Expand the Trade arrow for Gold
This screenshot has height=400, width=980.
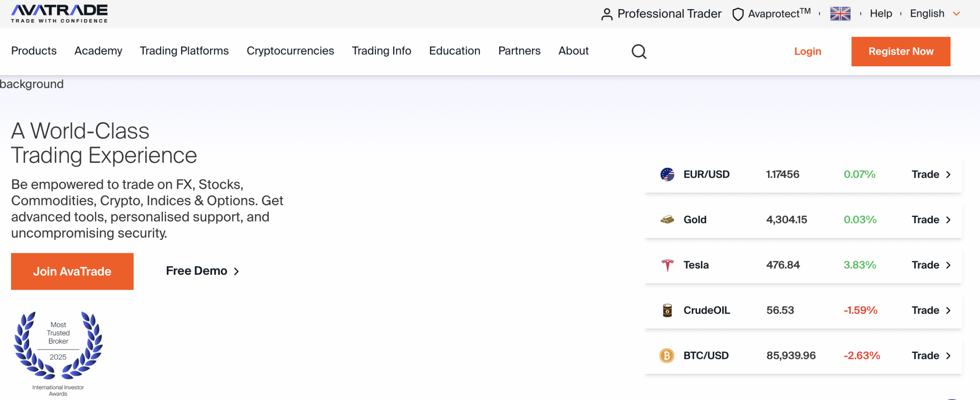click(948, 220)
